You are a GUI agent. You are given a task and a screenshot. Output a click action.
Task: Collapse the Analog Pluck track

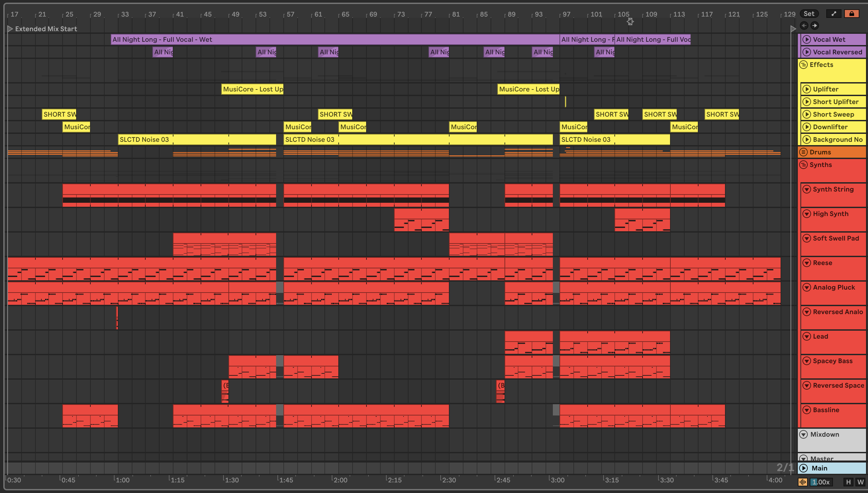pos(807,287)
